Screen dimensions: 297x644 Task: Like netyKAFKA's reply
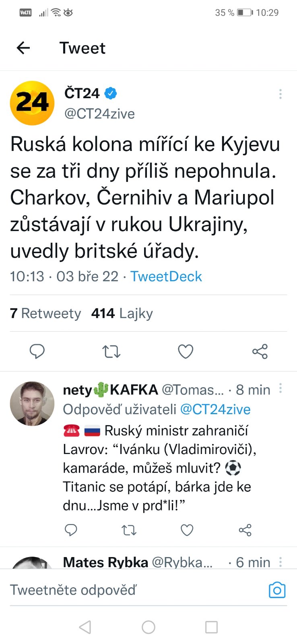(187, 530)
